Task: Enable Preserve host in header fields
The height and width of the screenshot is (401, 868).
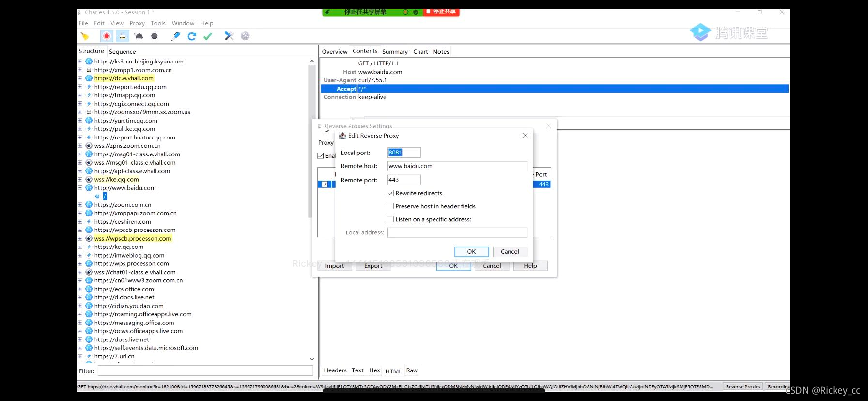Action: [x=390, y=206]
